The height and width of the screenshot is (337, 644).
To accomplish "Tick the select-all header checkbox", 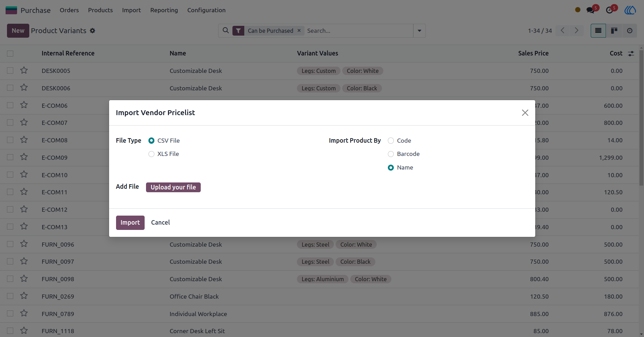I will (10, 53).
